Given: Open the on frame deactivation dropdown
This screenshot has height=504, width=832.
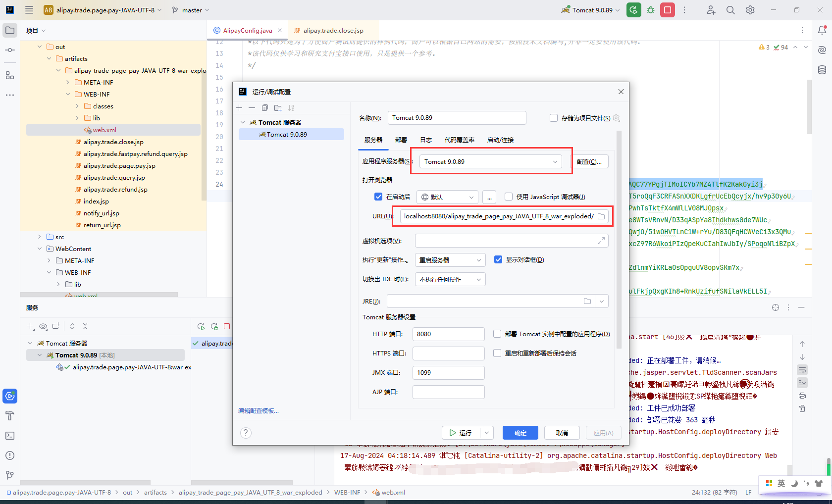Looking at the screenshot, I should (450, 279).
